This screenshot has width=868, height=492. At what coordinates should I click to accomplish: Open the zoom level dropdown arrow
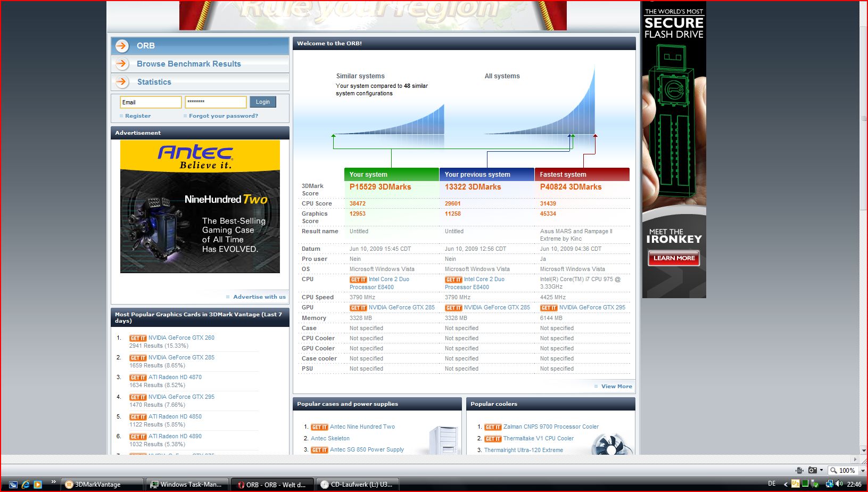[x=863, y=471]
